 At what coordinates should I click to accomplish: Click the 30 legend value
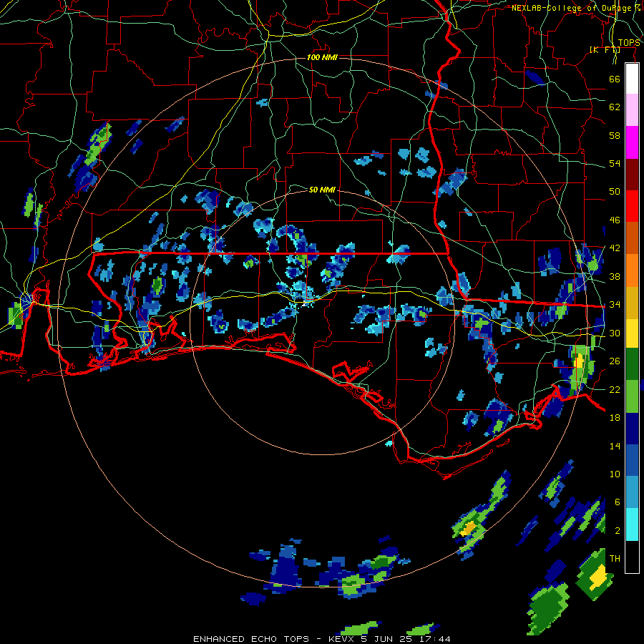(615, 333)
